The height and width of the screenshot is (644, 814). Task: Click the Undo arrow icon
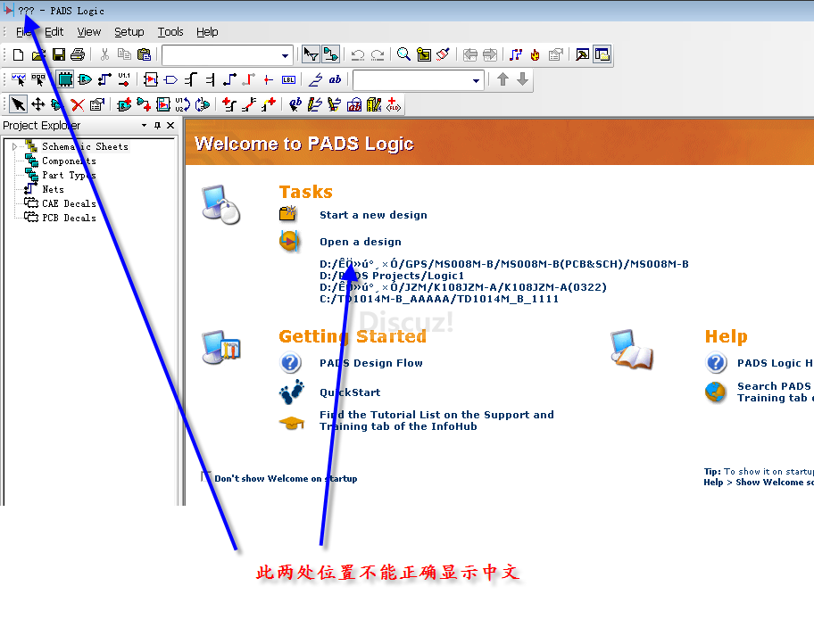358,54
